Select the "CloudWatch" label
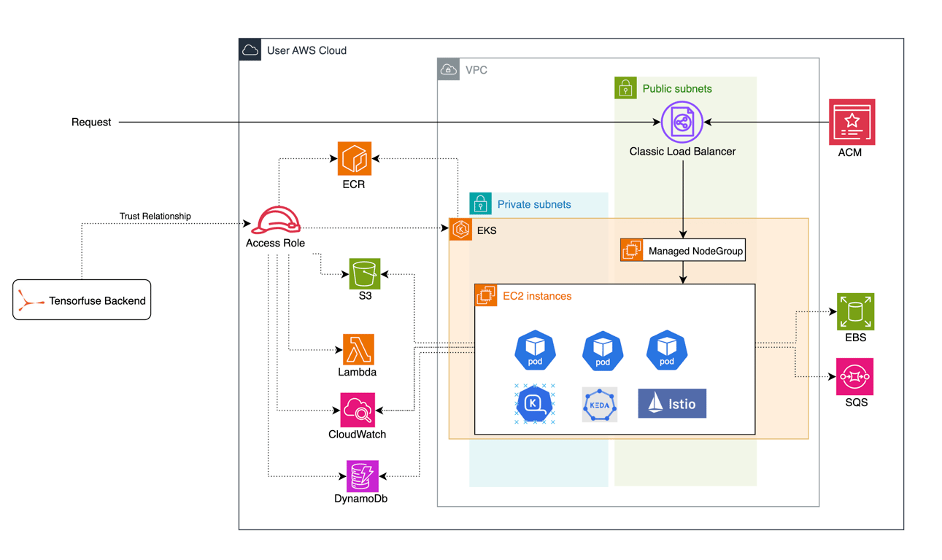The image size is (942, 560). [358, 435]
